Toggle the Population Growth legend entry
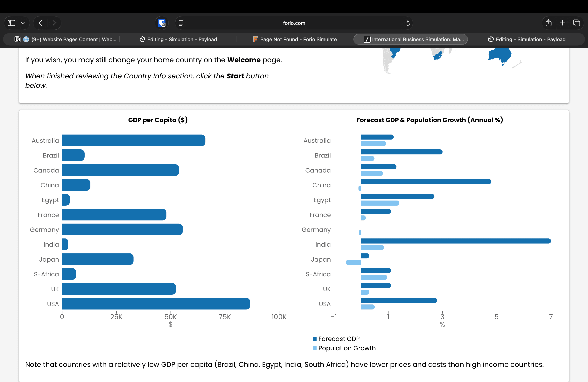 pyautogui.click(x=347, y=348)
